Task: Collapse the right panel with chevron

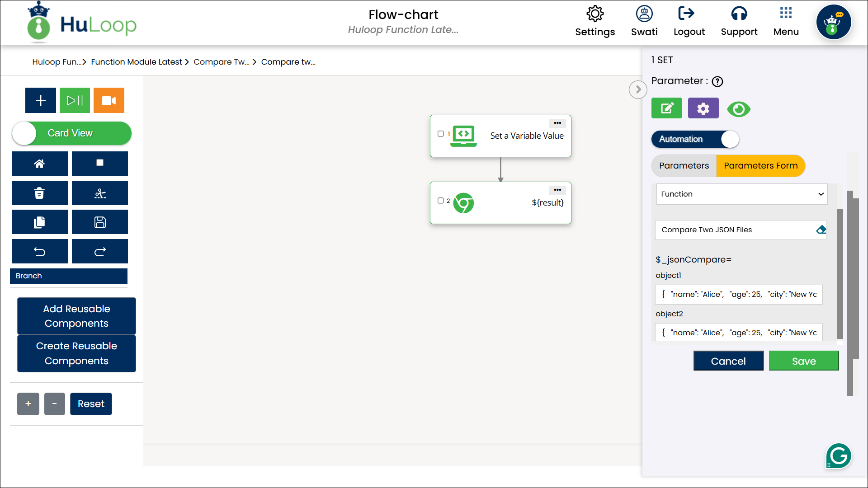Action: click(638, 89)
